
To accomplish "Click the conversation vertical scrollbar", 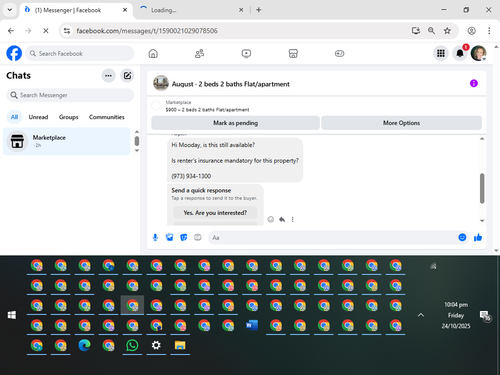I will pos(482,188).
